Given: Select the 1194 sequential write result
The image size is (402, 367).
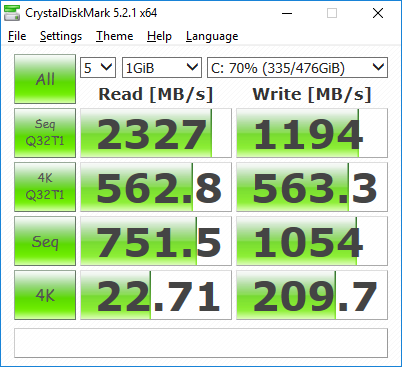Looking at the screenshot, I should point(312,133).
